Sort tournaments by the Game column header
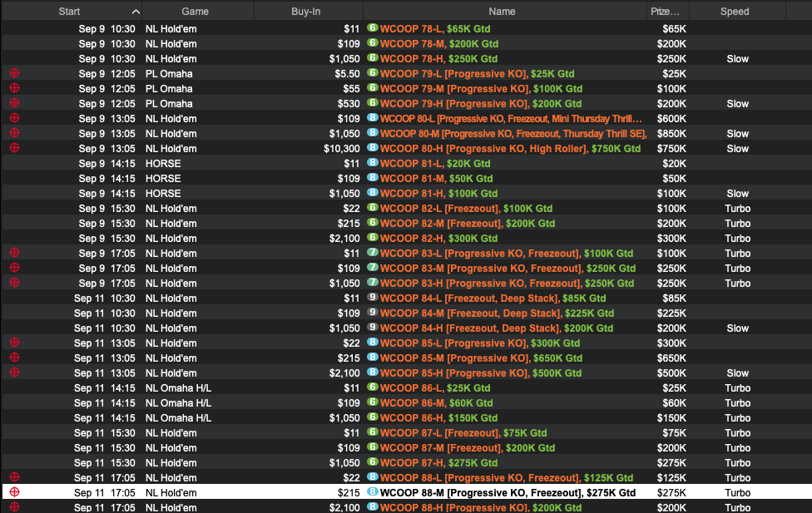The image size is (812, 513). tap(196, 12)
